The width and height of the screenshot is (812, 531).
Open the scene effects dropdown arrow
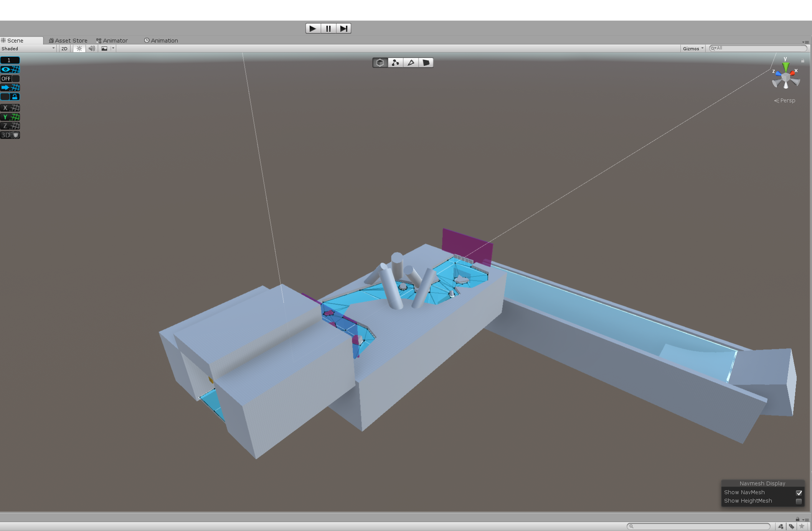(x=113, y=48)
